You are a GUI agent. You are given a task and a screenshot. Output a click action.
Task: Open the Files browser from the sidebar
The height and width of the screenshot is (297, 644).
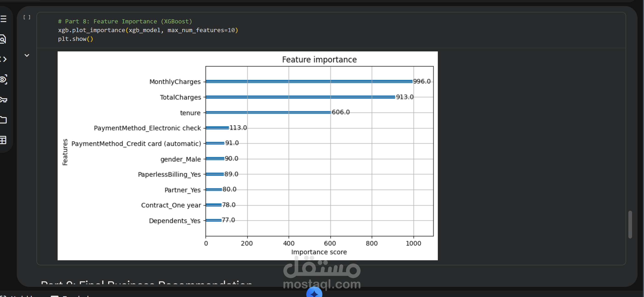click(x=3, y=120)
